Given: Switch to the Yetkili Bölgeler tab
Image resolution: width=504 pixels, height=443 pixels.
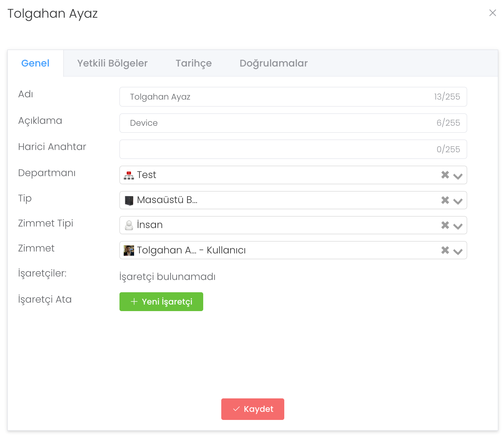Looking at the screenshot, I should coord(112,63).
